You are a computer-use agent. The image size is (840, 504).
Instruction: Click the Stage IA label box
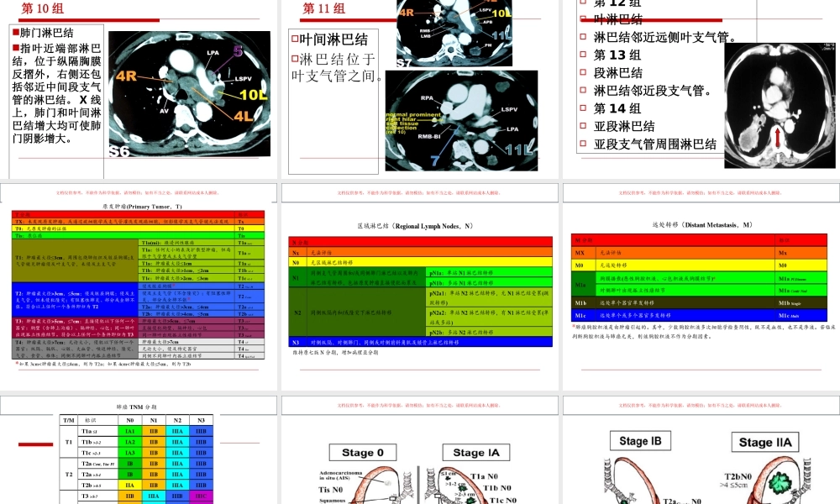tap(476, 453)
